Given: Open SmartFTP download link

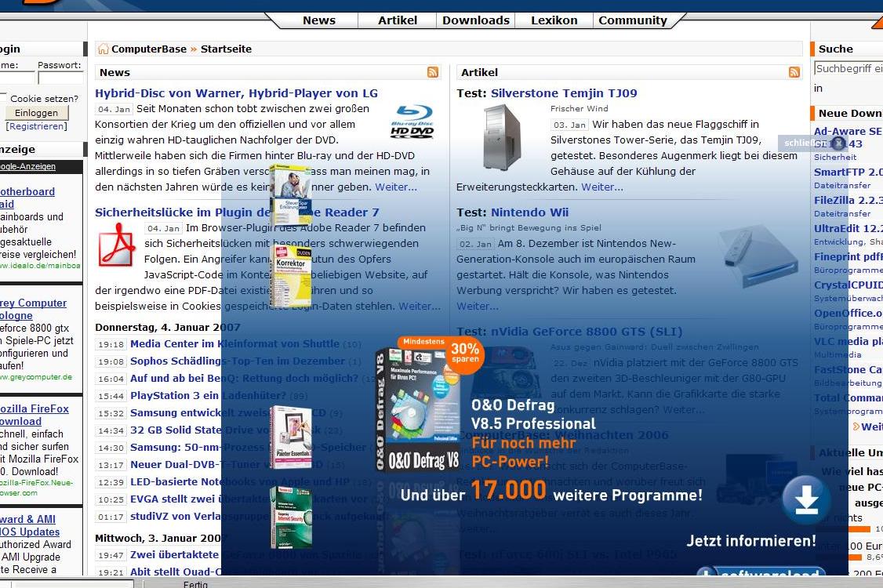Looking at the screenshot, I should [x=848, y=172].
